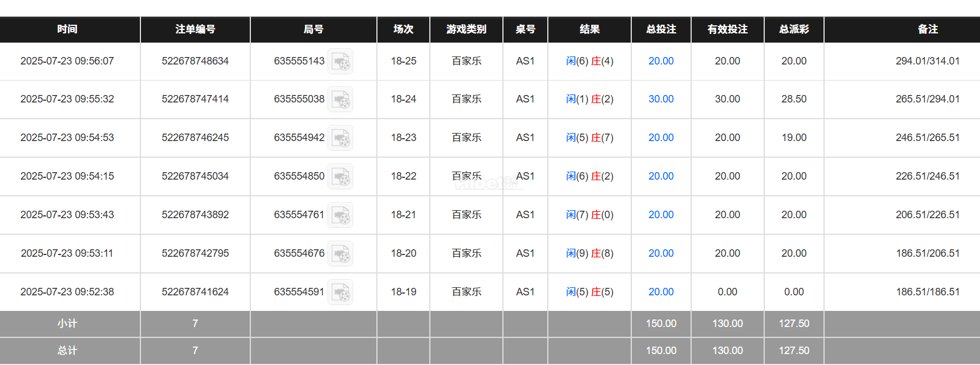Click the video replay icon for round 635554591
This screenshot has height=365, width=980.
[340, 292]
